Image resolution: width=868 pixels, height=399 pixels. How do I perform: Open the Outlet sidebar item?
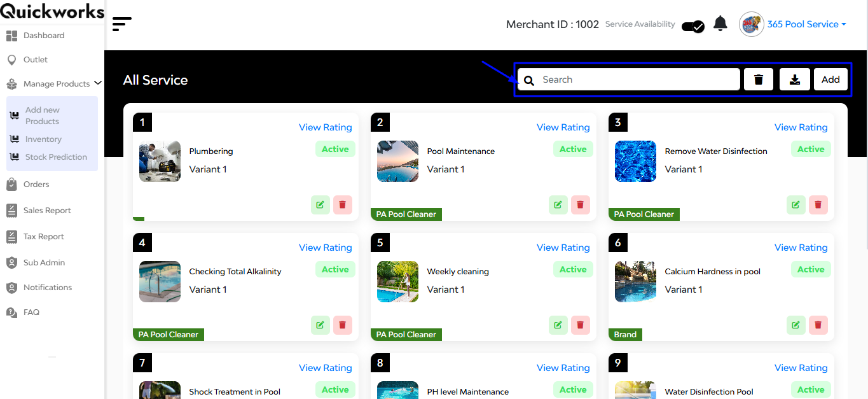point(36,60)
